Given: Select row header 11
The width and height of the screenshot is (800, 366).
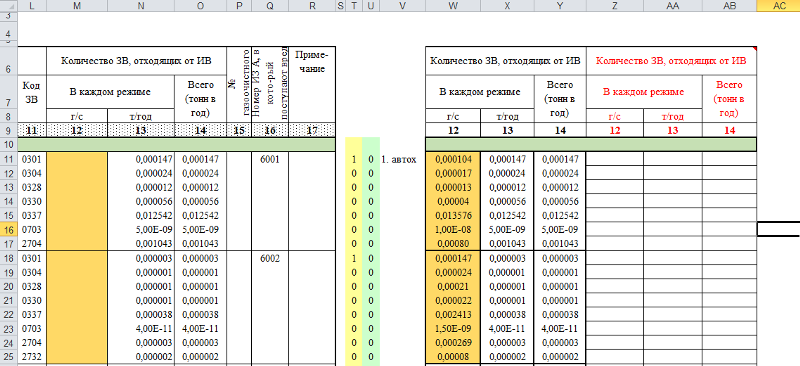Looking at the screenshot, I should click(x=9, y=159).
